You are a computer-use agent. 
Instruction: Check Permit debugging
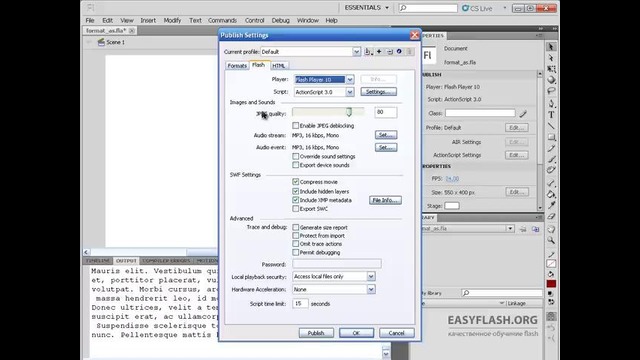point(296,253)
